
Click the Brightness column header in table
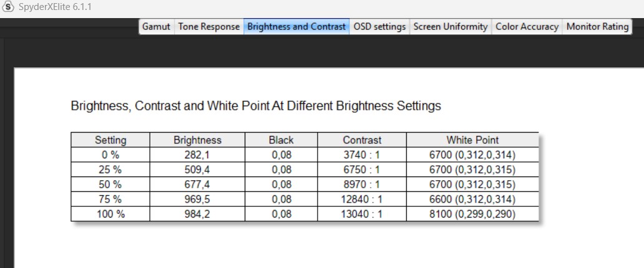197,140
